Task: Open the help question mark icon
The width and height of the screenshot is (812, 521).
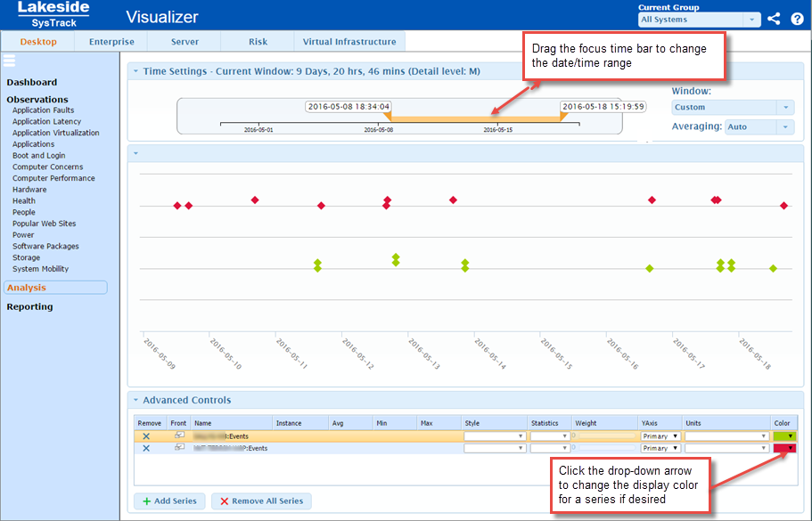Action: [x=797, y=18]
